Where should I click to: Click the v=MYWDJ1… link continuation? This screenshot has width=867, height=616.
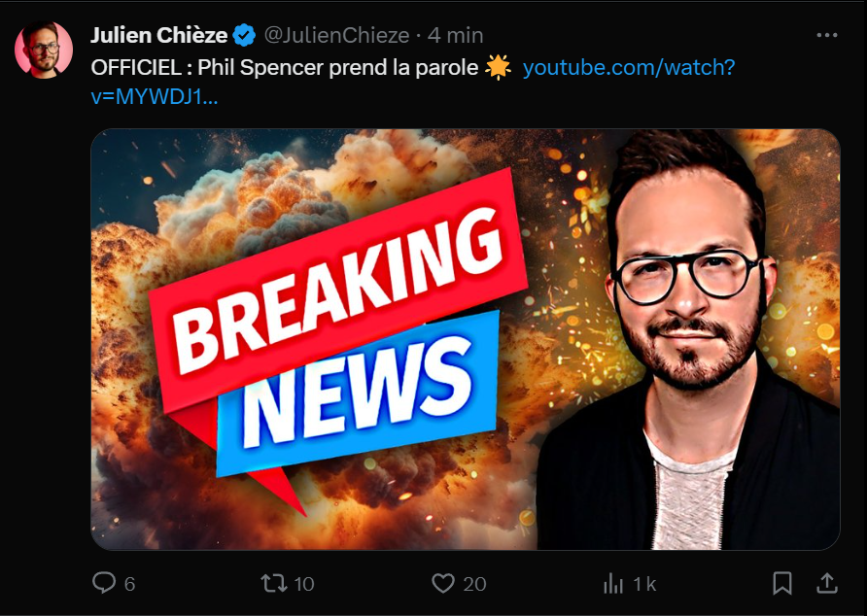(x=155, y=97)
